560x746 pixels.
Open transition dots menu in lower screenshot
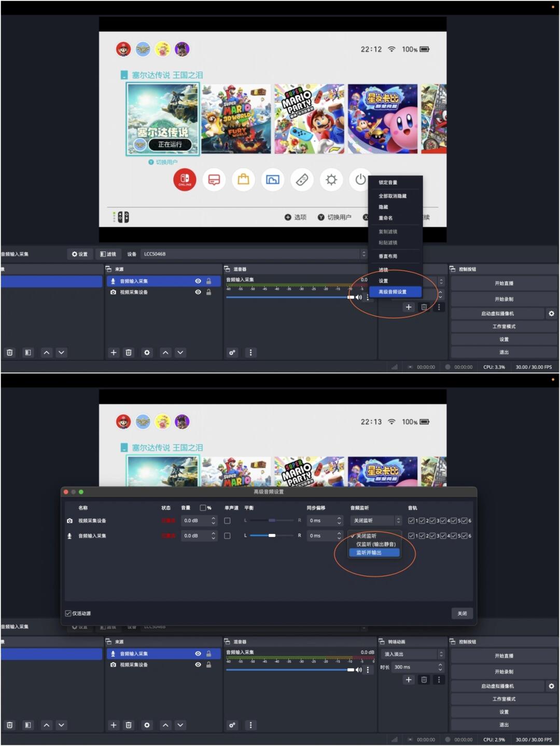click(x=439, y=680)
